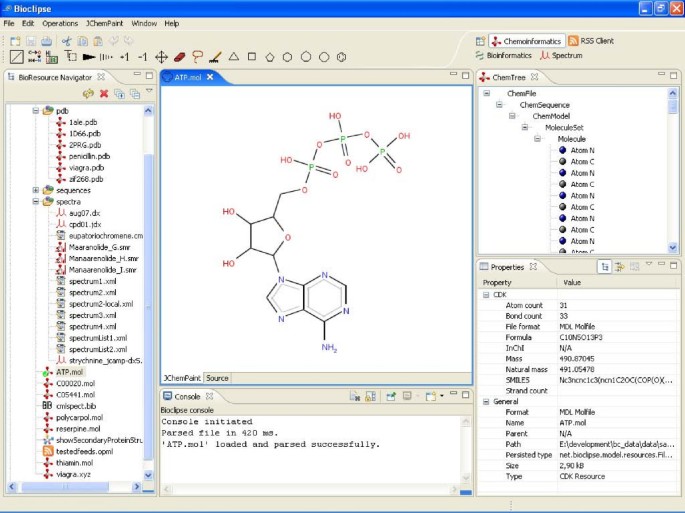Viewport: 685px width, 513px height.
Task: Select the single bond drawing tool
Action: [x=17, y=57]
